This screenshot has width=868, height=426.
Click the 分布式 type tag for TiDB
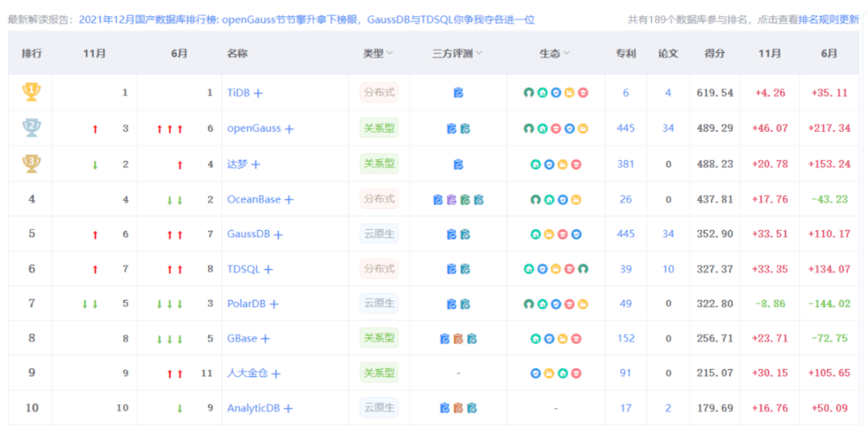(x=379, y=92)
